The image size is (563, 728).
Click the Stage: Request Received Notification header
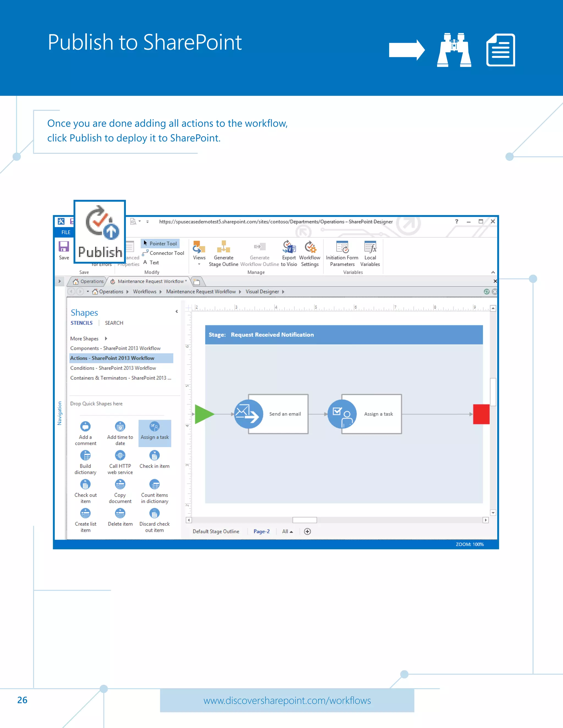pos(344,335)
